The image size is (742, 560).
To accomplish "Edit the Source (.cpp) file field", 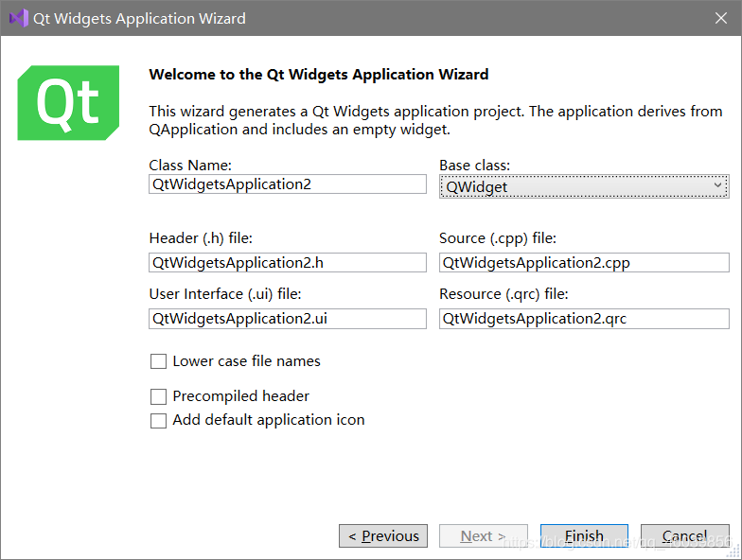I will point(584,263).
